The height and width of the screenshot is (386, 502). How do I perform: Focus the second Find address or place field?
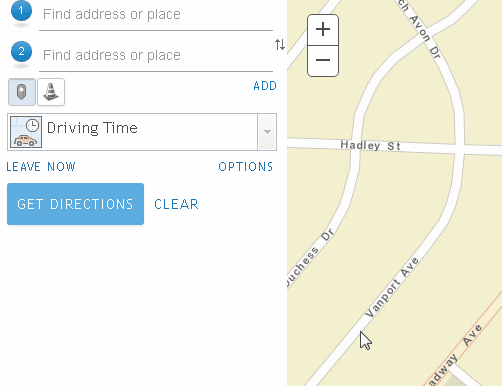156,55
